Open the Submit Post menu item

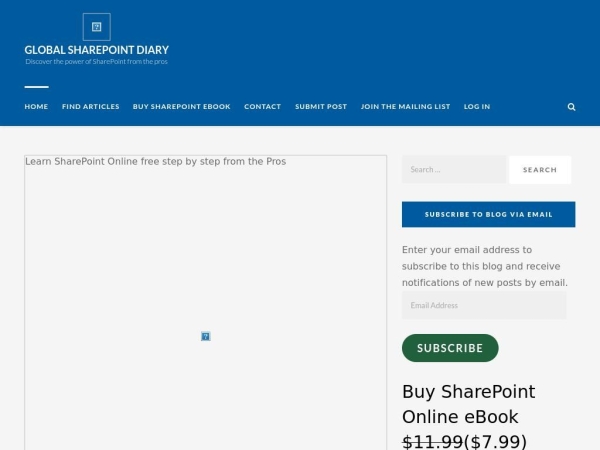[321, 107]
